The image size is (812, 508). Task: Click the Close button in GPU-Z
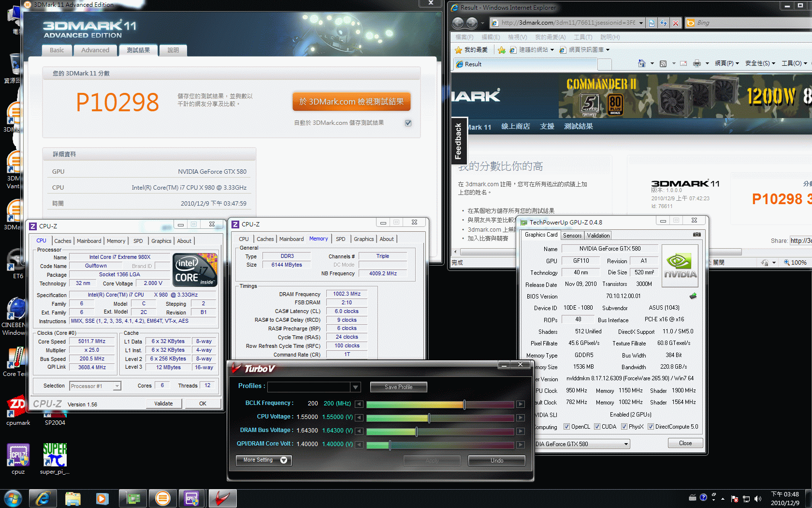pos(685,443)
